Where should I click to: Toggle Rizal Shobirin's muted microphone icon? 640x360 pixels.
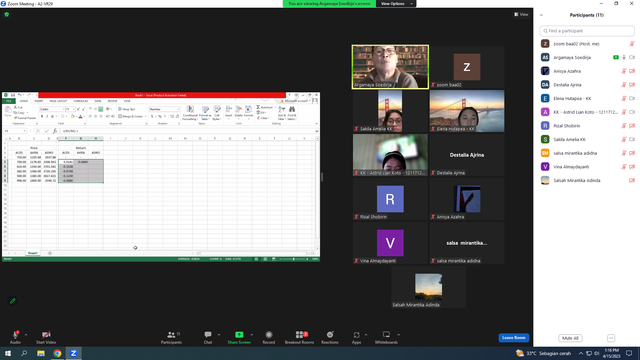click(624, 126)
